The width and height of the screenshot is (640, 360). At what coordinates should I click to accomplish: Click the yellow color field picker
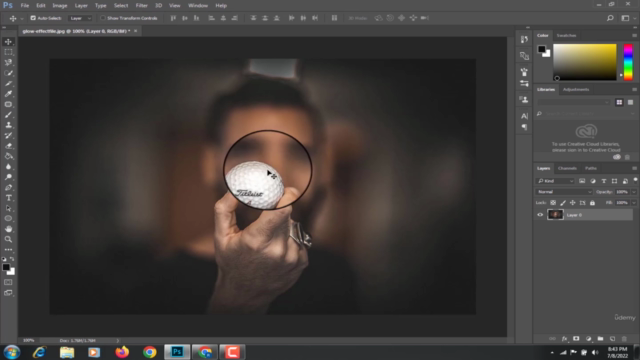pyautogui.click(x=584, y=62)
